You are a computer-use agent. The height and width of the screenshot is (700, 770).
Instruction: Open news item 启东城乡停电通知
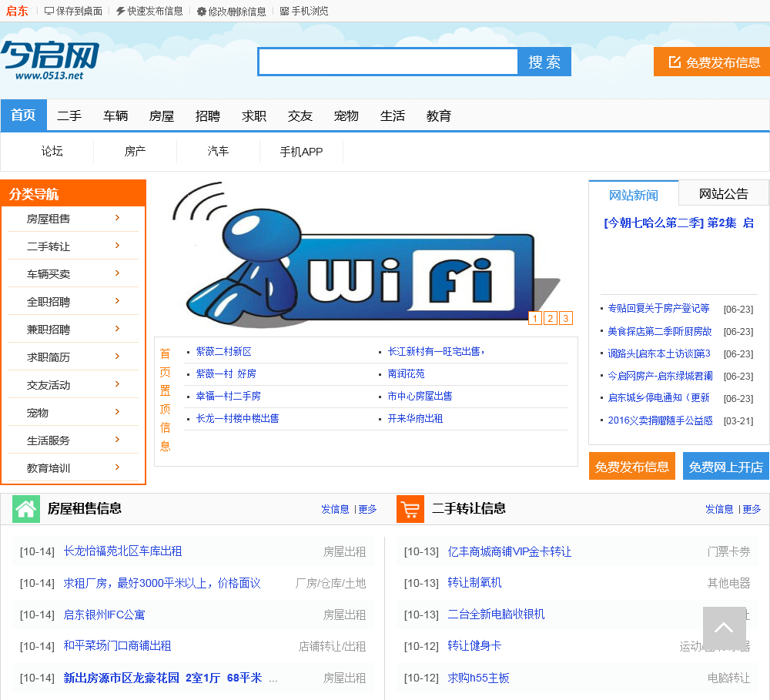click(658, 398)
